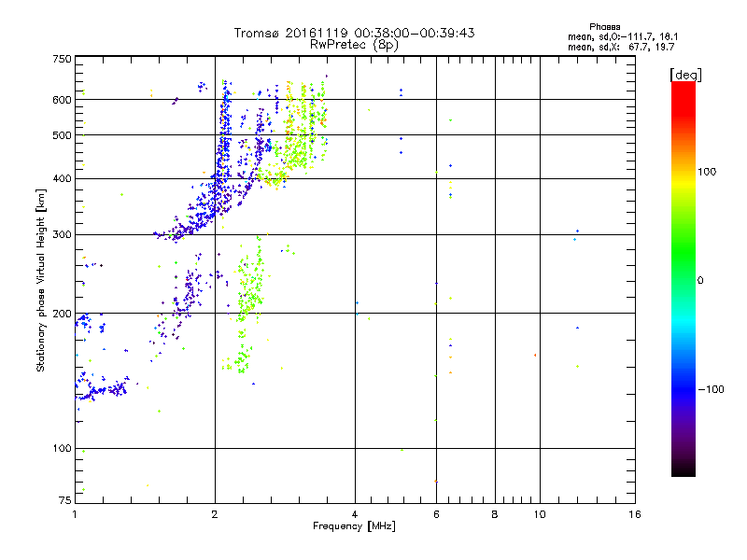Click y-axis tick label "300"

tap(62, 235)
